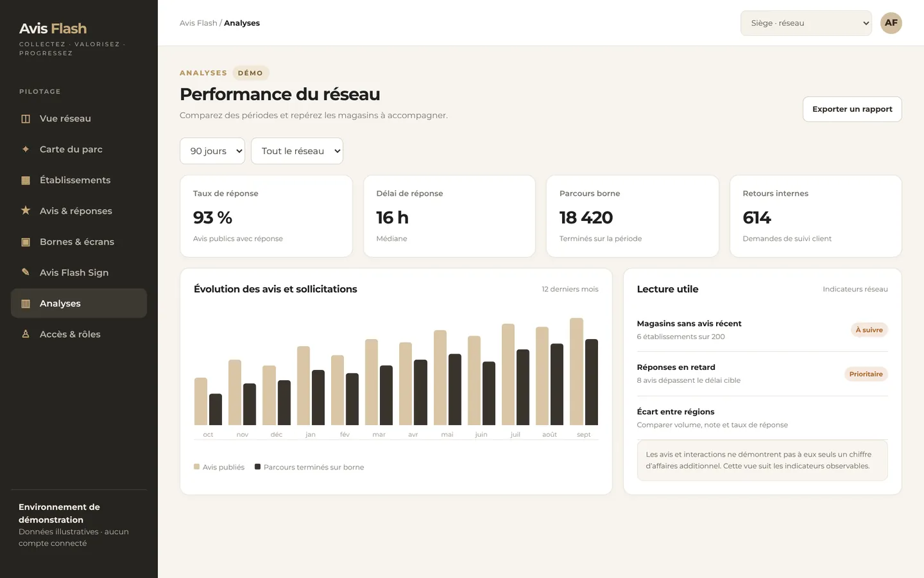The image size is (924, 578).
Task: Click the DÉMO badge
Action: pos(250,73)
